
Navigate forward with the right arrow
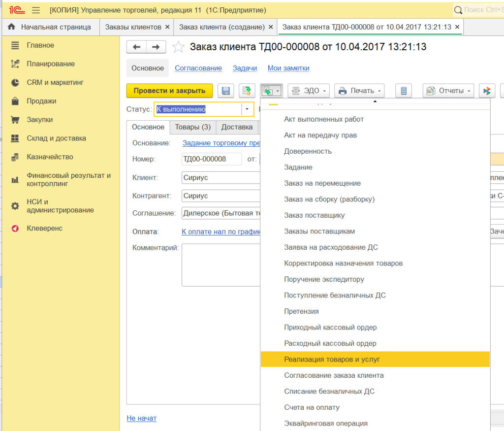click(x=156, y=47)
